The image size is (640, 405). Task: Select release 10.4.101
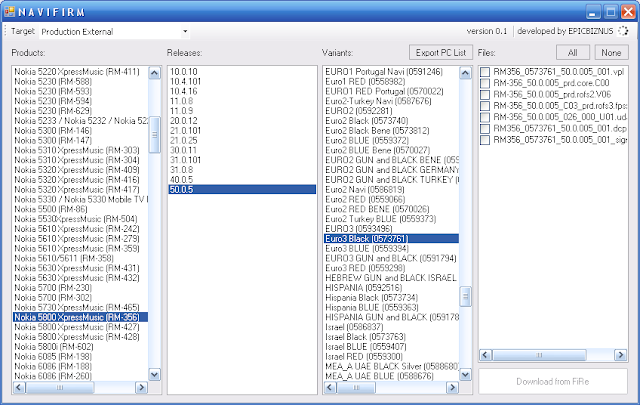tap(185, 82)
